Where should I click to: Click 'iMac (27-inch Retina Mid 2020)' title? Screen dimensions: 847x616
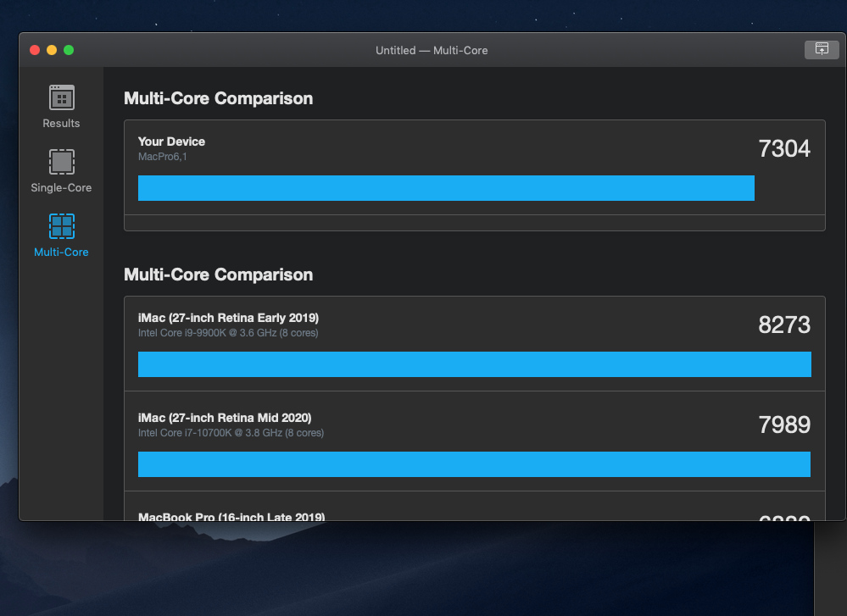point(225,418)
